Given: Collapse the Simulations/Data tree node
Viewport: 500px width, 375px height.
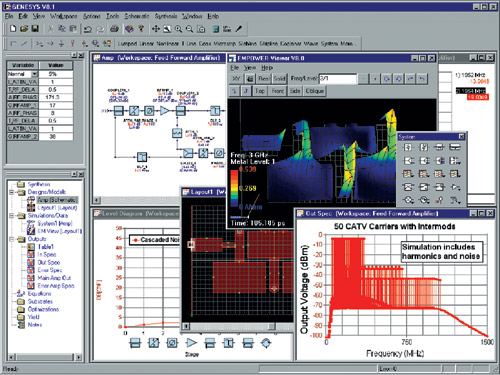Looking at the screenshot, I should point(12,216).
